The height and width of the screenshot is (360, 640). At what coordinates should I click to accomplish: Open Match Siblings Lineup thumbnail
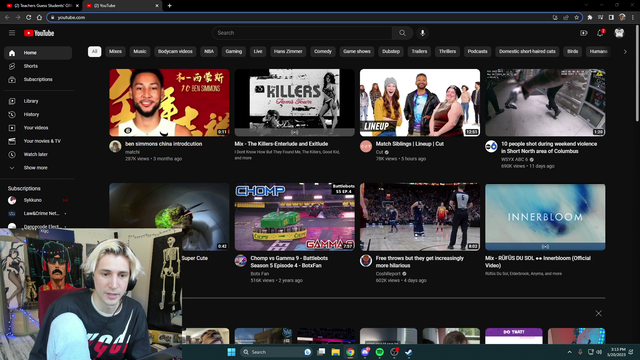(420, 102)
